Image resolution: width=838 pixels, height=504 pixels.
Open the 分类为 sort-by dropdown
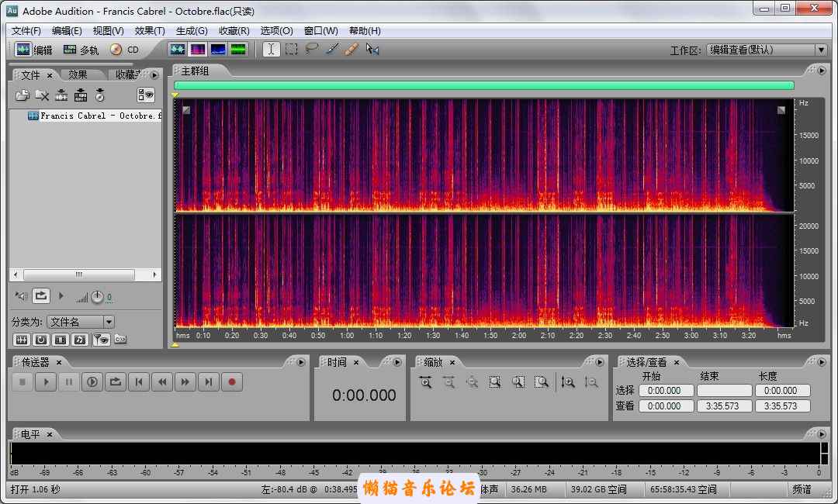tap(109, 322)
